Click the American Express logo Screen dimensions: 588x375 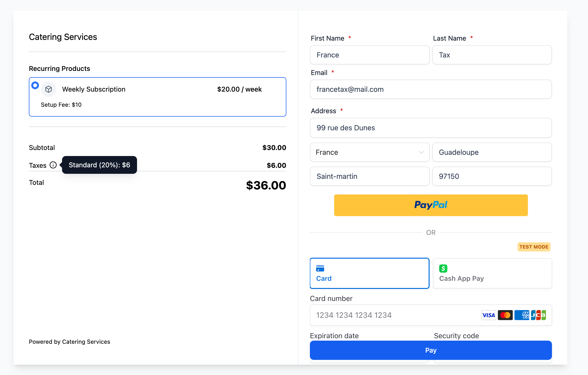522,315
